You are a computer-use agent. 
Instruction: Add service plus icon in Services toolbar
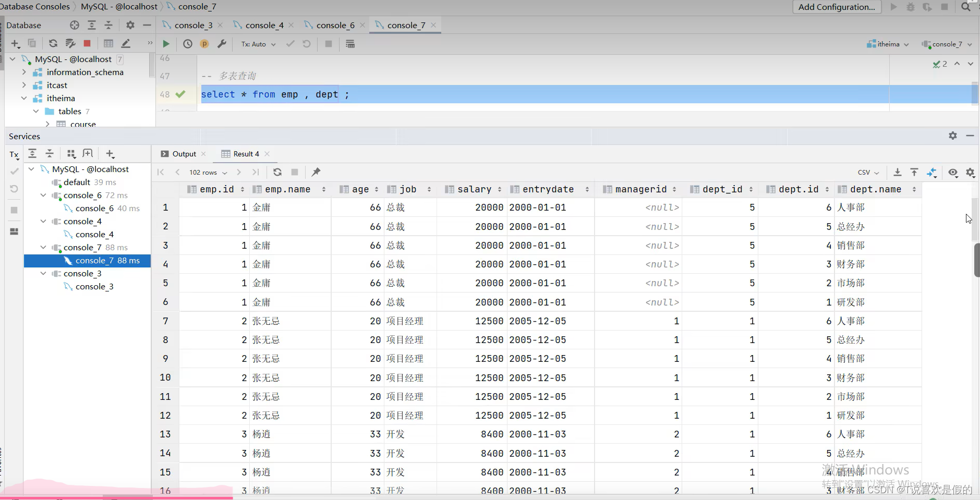[110, 154]
